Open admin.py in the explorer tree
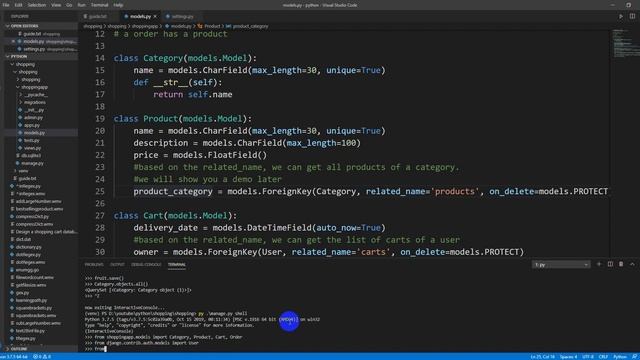The height and width of the screenshot is (360, 640). [33, 118]
